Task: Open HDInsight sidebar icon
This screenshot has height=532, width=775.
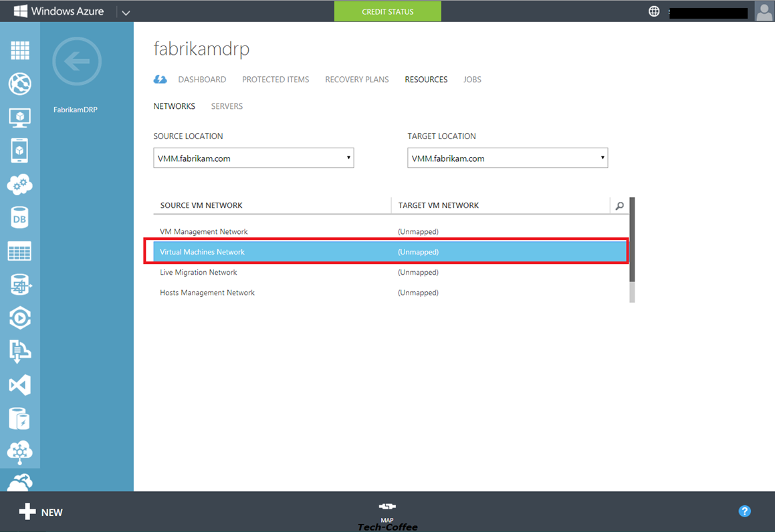Action: (x=20, y=285)
